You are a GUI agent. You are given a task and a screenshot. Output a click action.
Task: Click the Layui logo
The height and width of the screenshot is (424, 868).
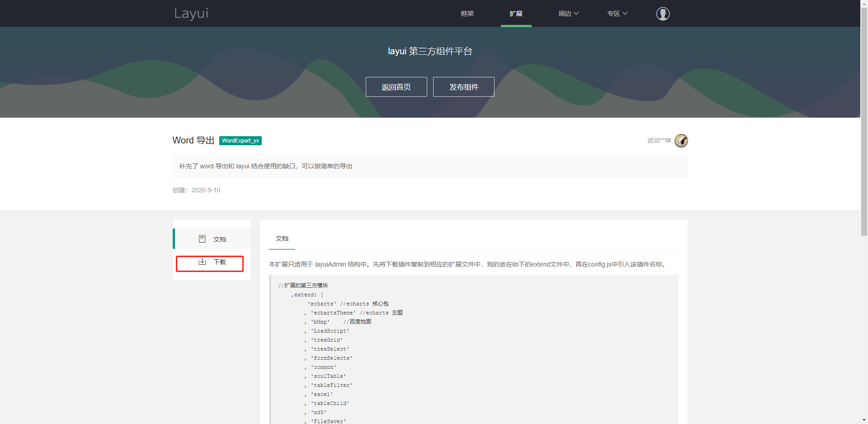pyautogui.click(x=191, y=14)
